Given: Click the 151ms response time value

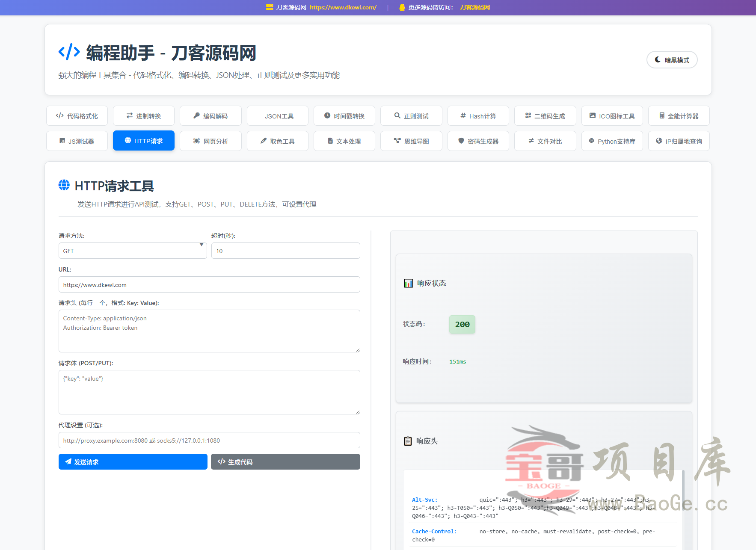Looking at the screenshot, I should [457, 362].
